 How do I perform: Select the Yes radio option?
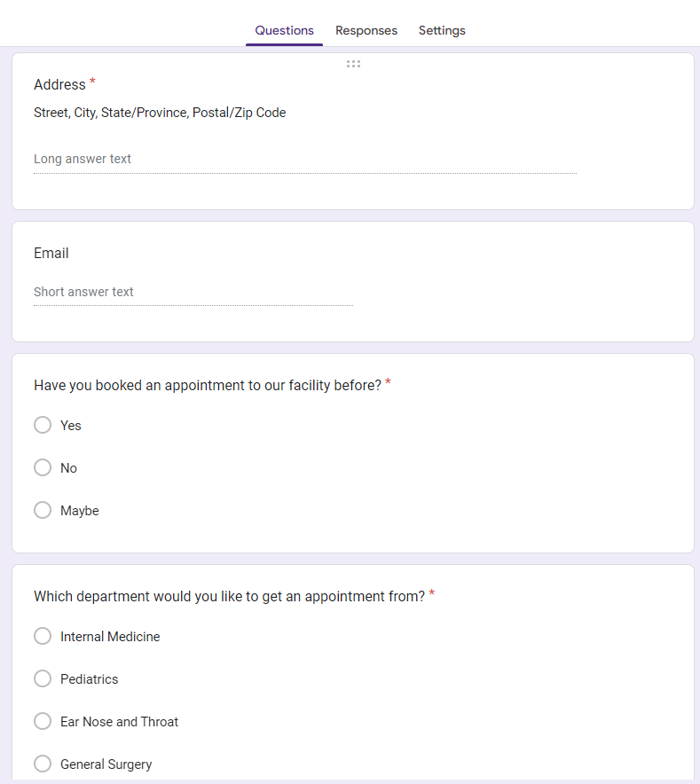tap(43, 426)
